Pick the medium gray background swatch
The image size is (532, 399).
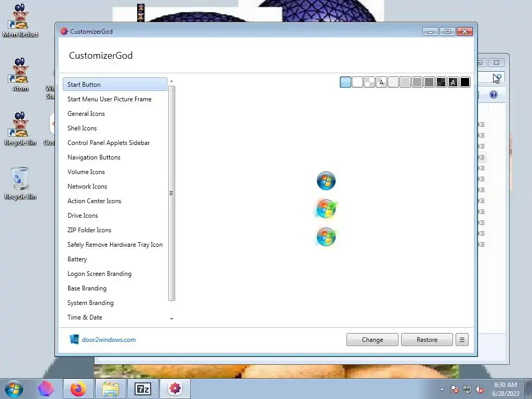pos(417,82)
